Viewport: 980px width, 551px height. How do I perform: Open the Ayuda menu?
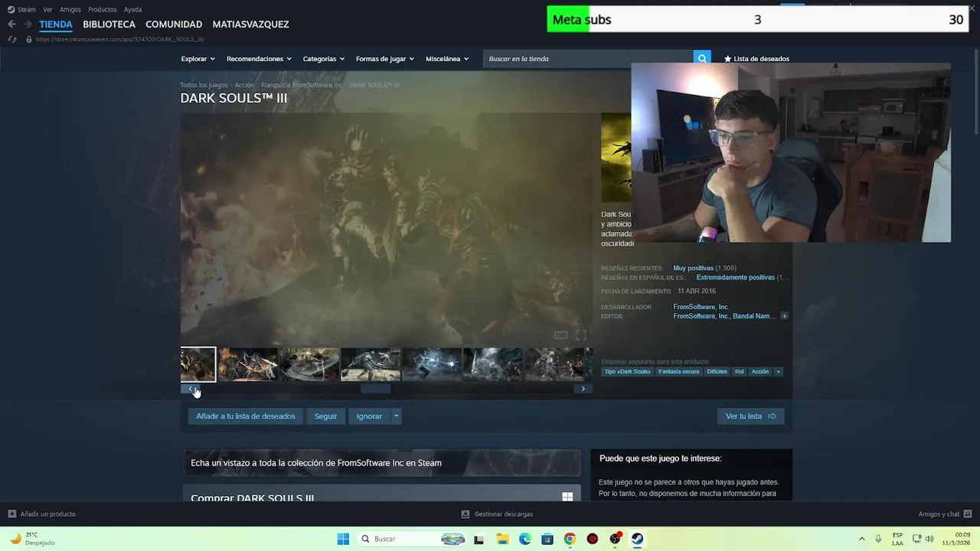pos(132,9)
